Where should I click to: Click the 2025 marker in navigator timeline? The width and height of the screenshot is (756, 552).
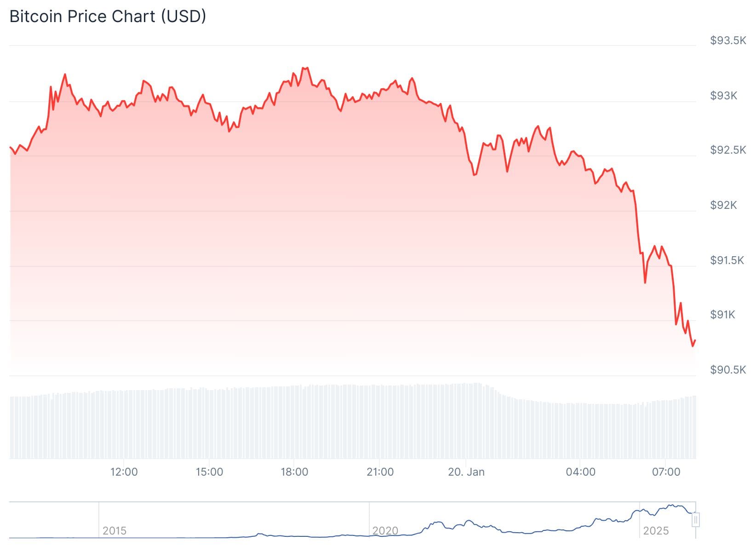coord(656,531)
